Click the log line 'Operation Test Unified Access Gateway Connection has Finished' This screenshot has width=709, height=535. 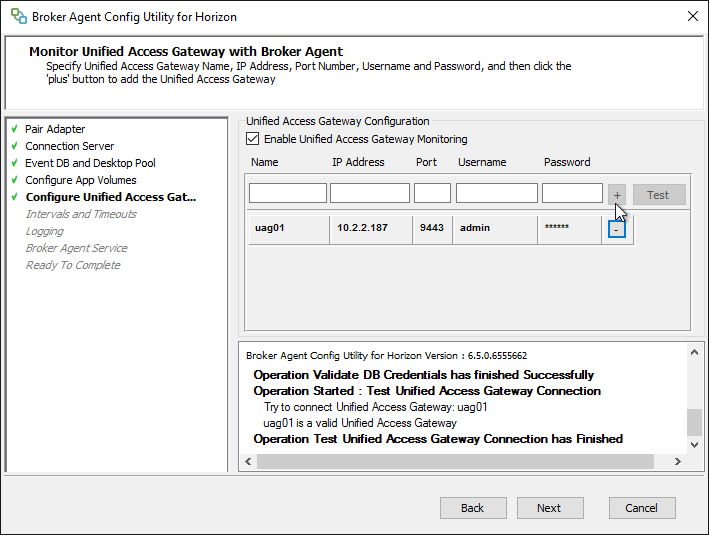438,439
